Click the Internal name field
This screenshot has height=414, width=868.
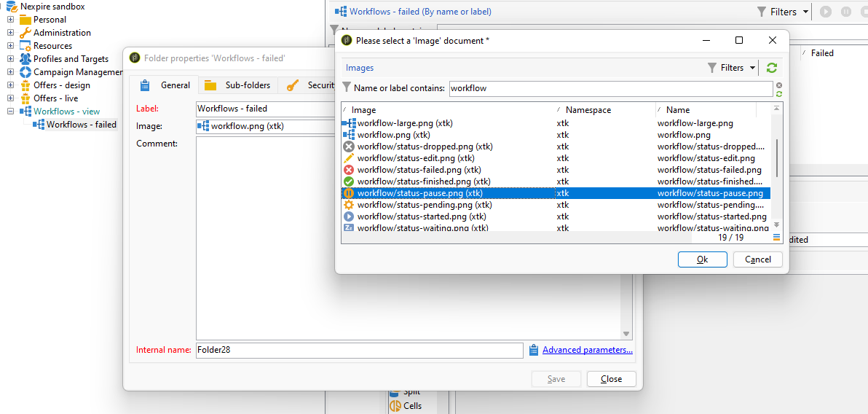(x=359, y=351)
